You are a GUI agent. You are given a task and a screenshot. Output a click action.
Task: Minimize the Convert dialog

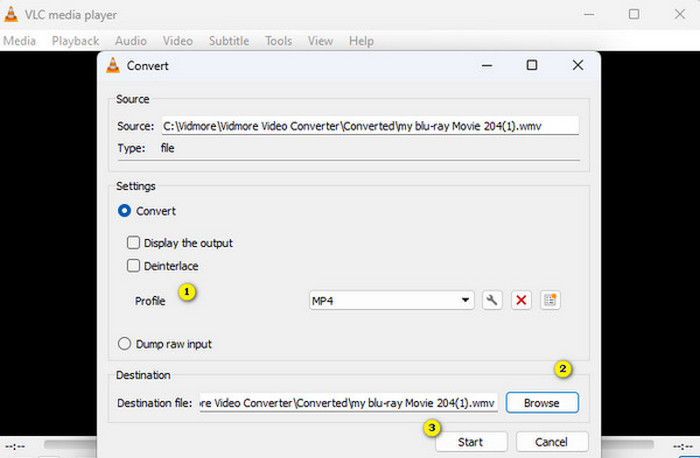[486, 65]
